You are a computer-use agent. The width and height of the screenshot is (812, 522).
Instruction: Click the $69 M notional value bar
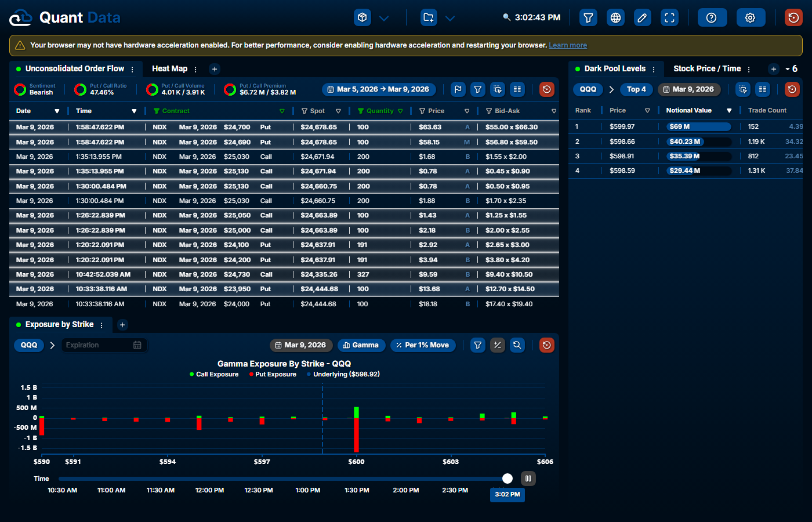tap(698, 126)
